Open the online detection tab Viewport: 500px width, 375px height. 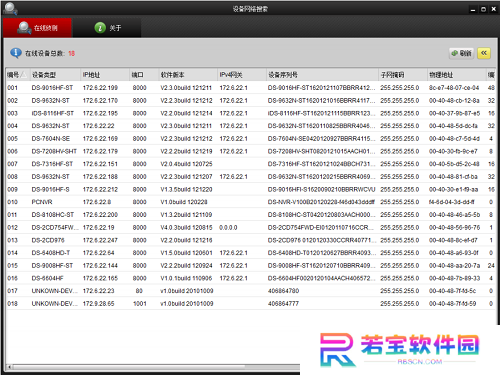click(37, 28)
